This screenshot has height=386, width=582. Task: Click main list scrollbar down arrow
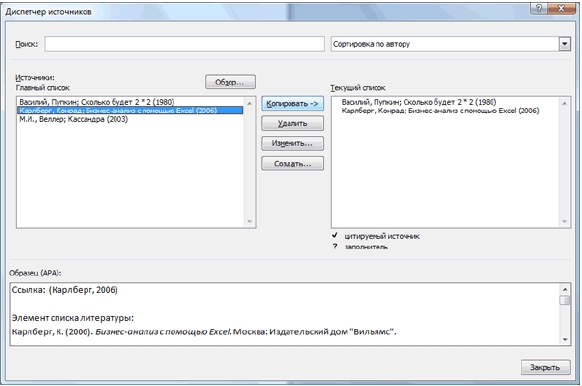click(x=249, y=222)
